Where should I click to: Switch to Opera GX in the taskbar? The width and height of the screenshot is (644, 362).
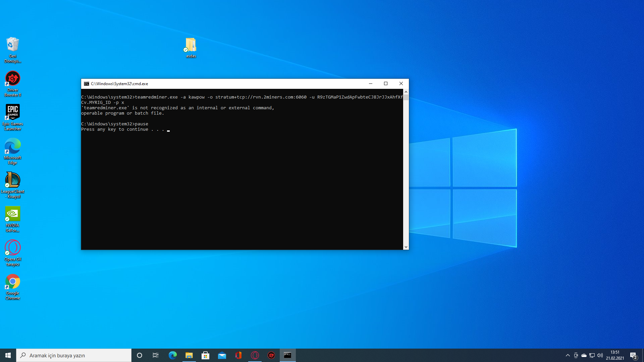(x=255, y=355)
